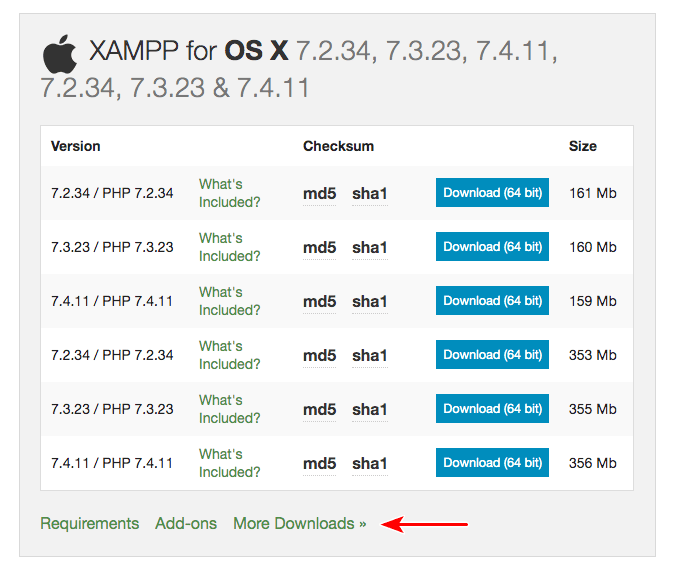Open What's Included for the 161 Mb version
This screenshot has height=575, width=673.
coord(230,193)
